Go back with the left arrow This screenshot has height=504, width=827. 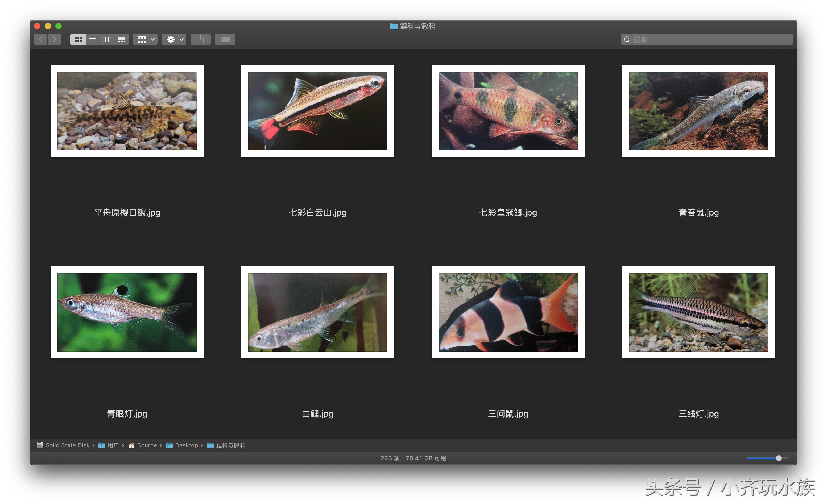[41, 39]
